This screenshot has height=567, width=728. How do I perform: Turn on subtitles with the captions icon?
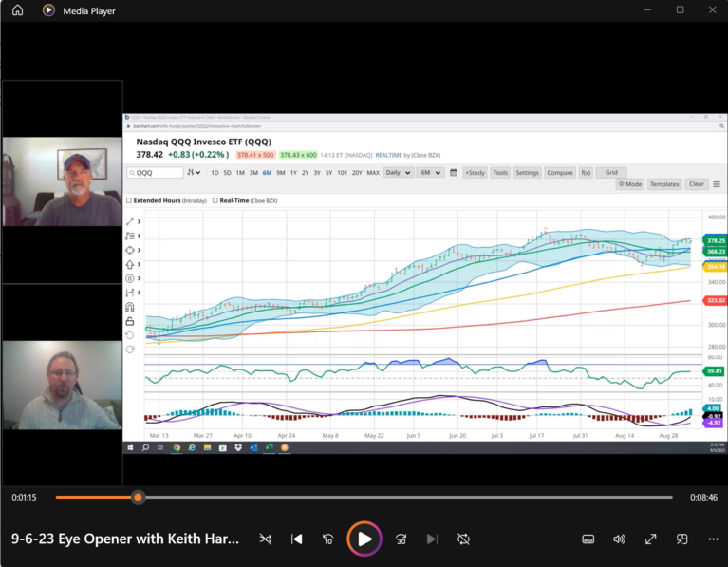tap(588, 539)
